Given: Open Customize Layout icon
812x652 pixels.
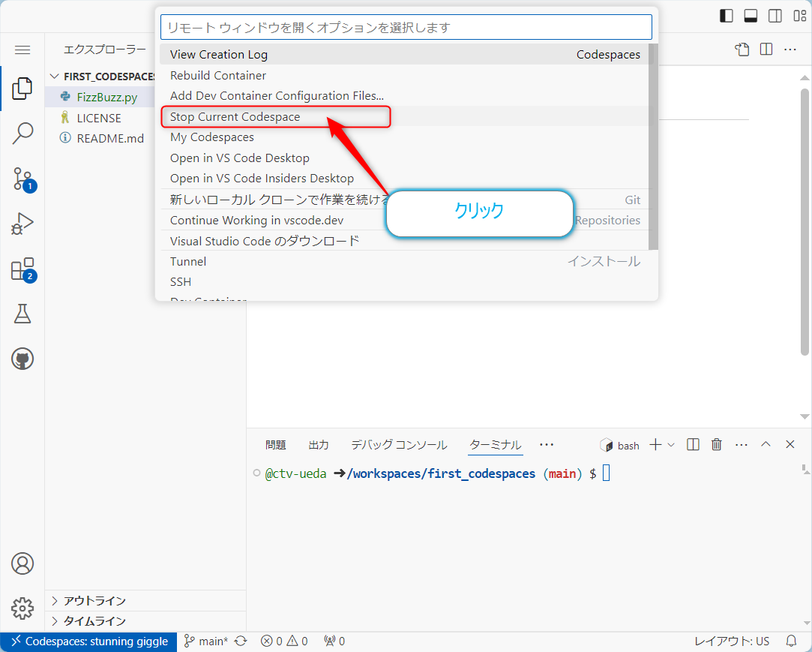Looking at the screenshot, I should [x=799, y=16].
